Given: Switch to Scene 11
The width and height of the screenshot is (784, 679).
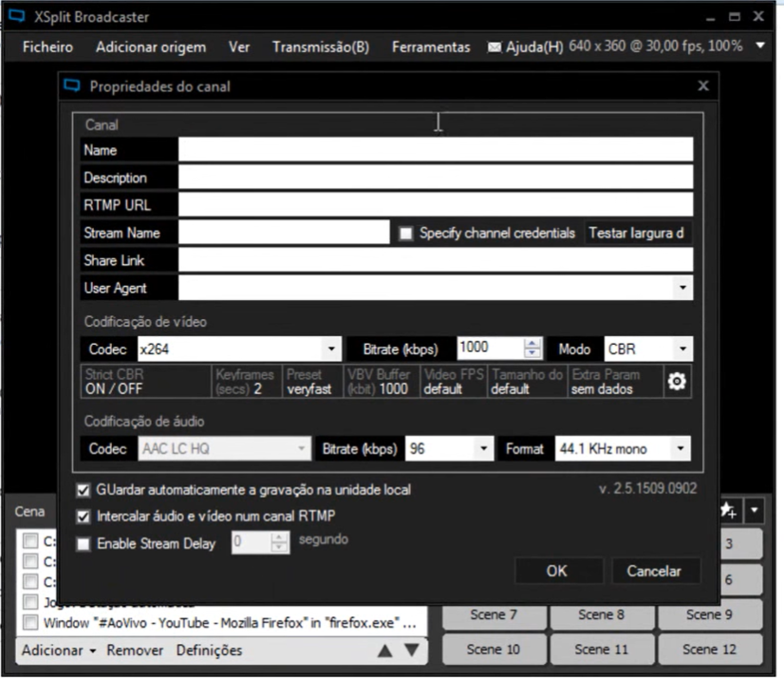Looking at the screenshot, I should (x=602, y=650).
